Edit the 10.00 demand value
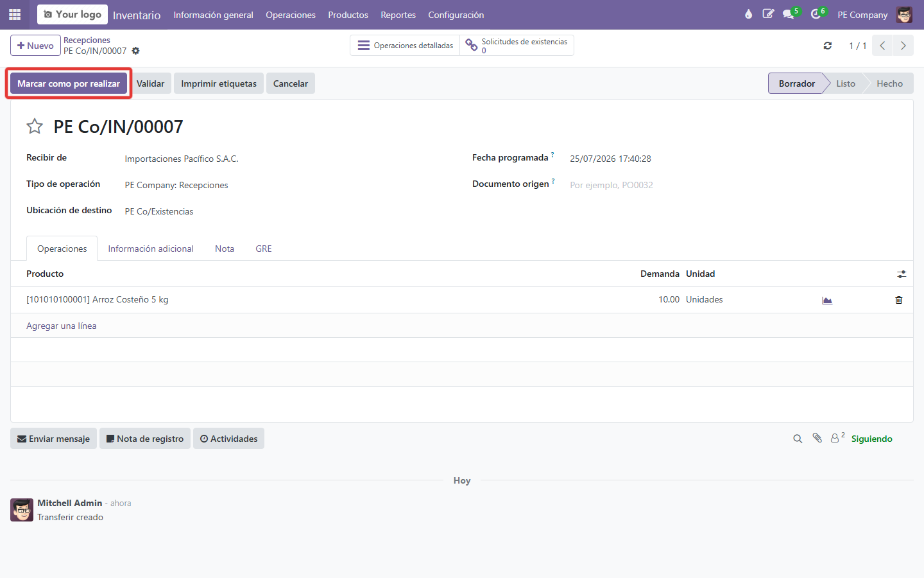The height and width of the screenshot is (578, 924). click(669, 300)
